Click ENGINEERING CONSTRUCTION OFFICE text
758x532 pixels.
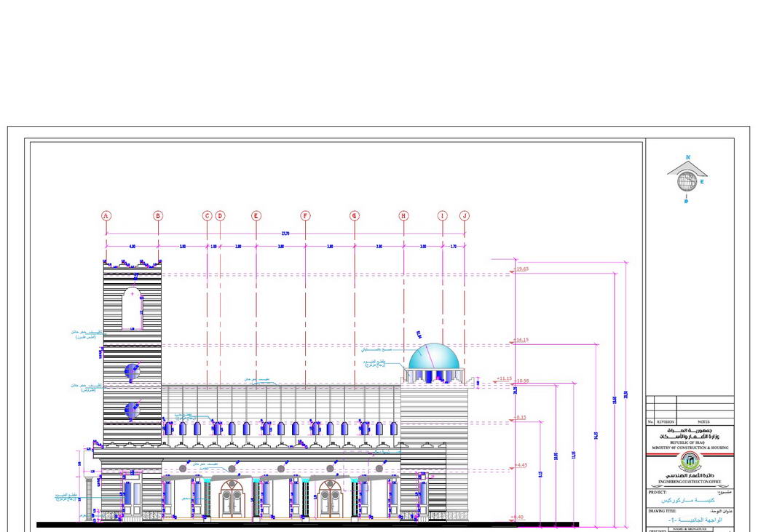690,483
